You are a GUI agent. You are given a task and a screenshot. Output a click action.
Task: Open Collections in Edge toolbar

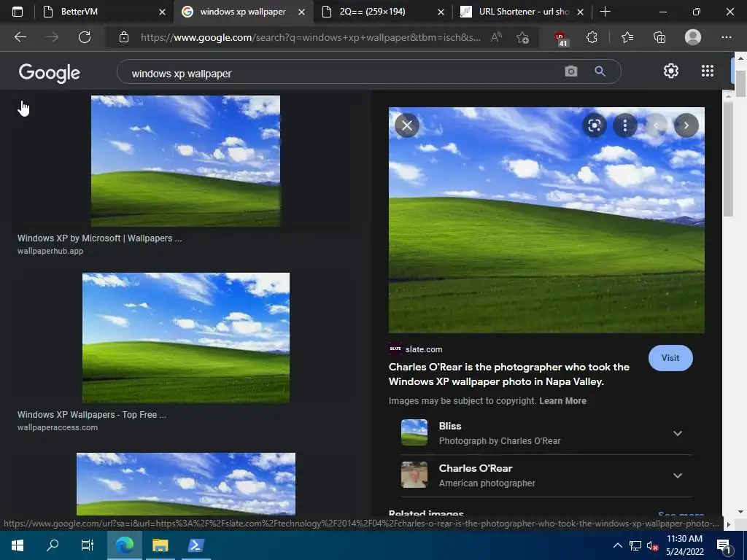coord(659,37)
